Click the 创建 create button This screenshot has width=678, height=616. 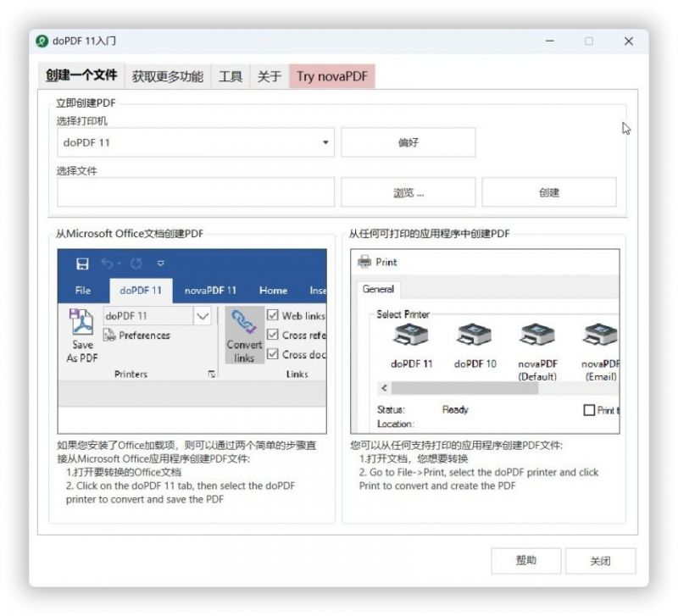point(549,192)
